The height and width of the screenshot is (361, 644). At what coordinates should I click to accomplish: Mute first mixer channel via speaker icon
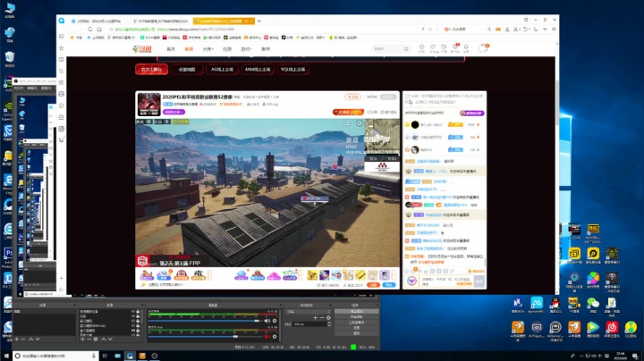tap(267, 321)
